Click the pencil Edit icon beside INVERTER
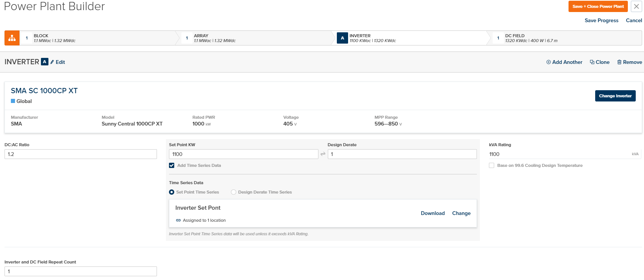The width and height of the screenshot is (644, 280). click(x=52, y=62)
